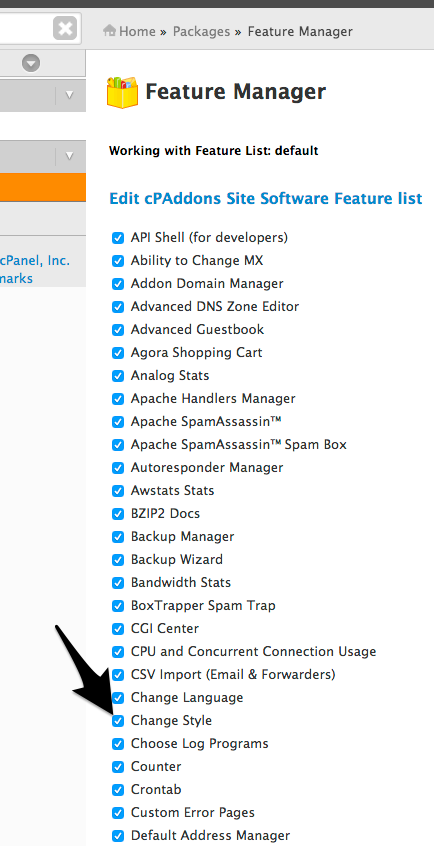Expand the second sidebar section dropdown arrow
434x846 pixels.
(69, 156)
